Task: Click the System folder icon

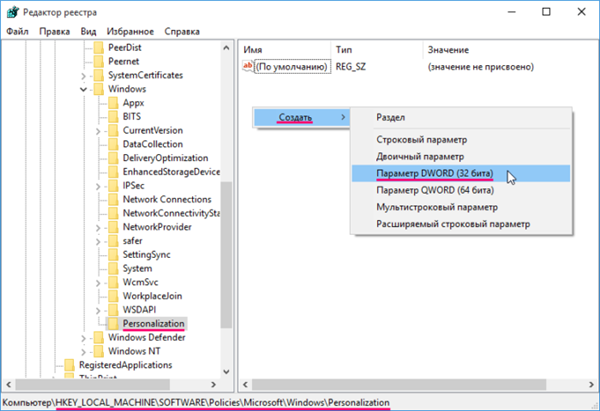Action: (x=113, y=268)
